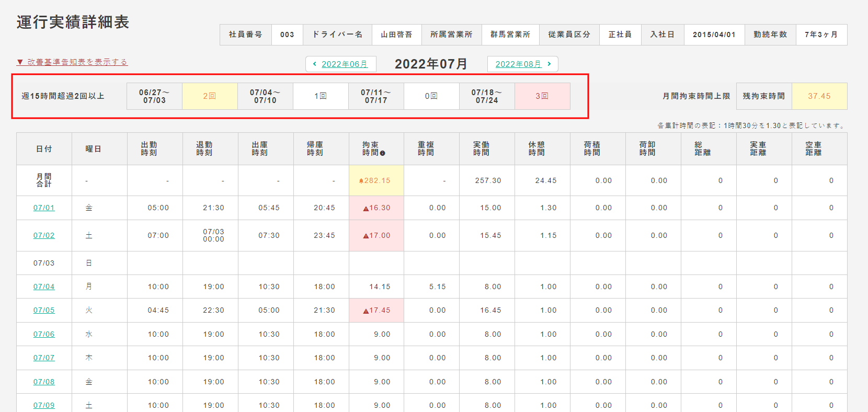Click the 07/08 date link
868x412 pixels.
(x=44, y=382)
